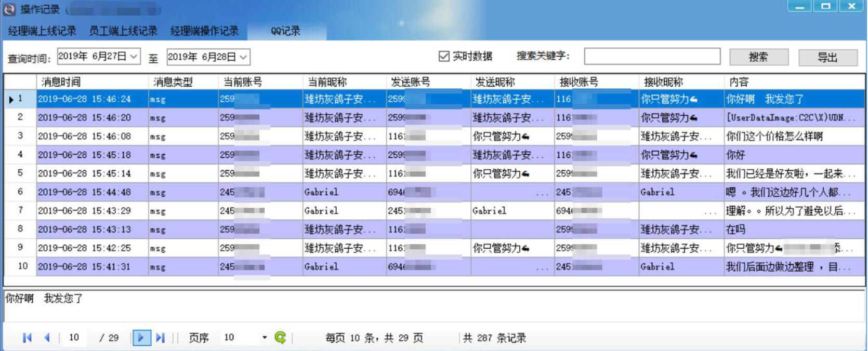
Task: Toggle the 实时数据 checkbox
Action: 444,56
